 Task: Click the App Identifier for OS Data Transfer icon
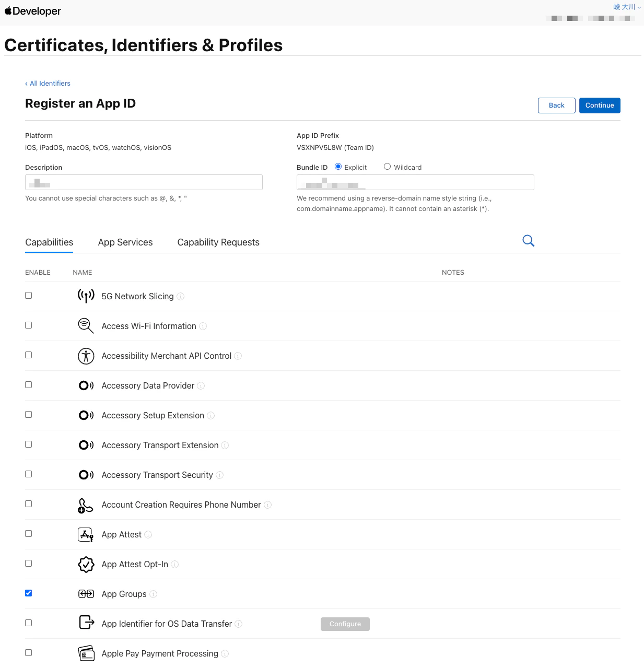click(x=86, y=622)
